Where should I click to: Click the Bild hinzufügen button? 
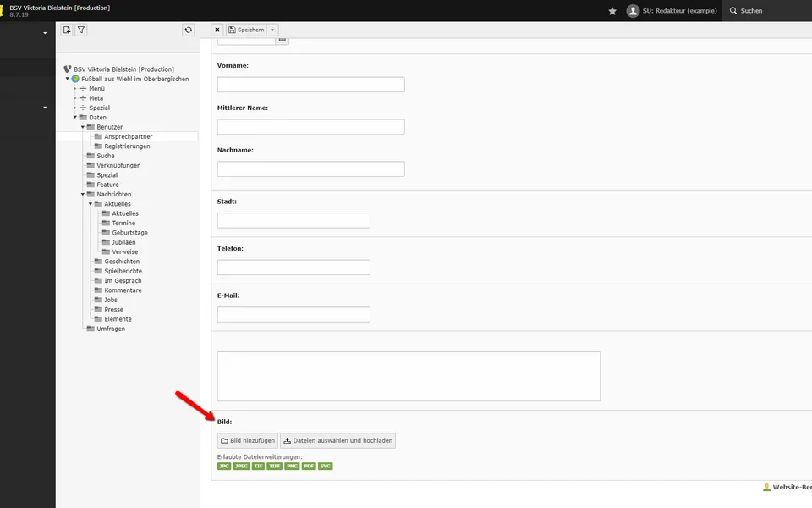click(x=247, y=441)
